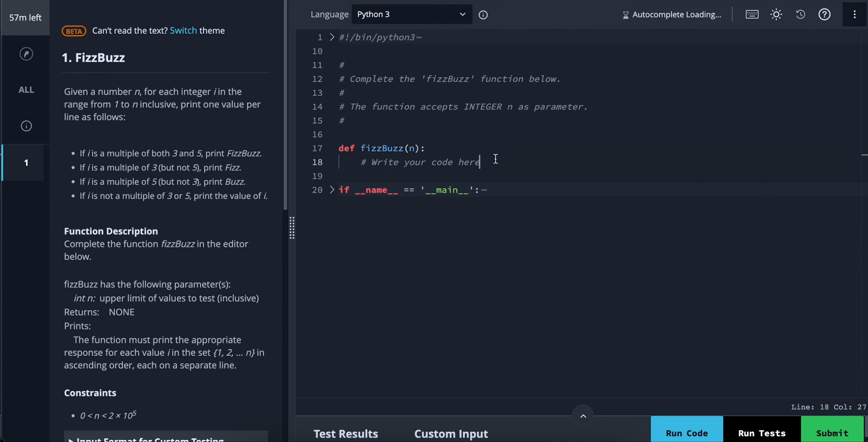This screenshot has height=442, width=868.
Task: Click the compass icon in left sidebar
Action: (26, 54)
